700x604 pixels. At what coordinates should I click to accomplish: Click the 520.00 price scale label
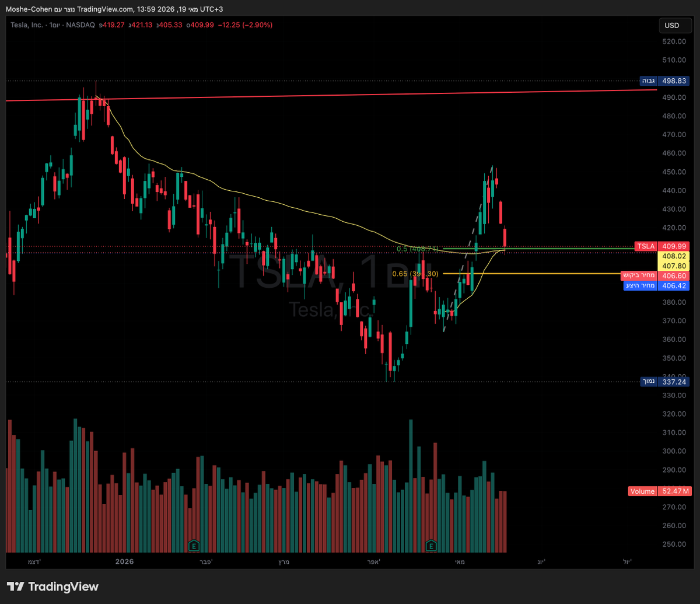(674, 41)
